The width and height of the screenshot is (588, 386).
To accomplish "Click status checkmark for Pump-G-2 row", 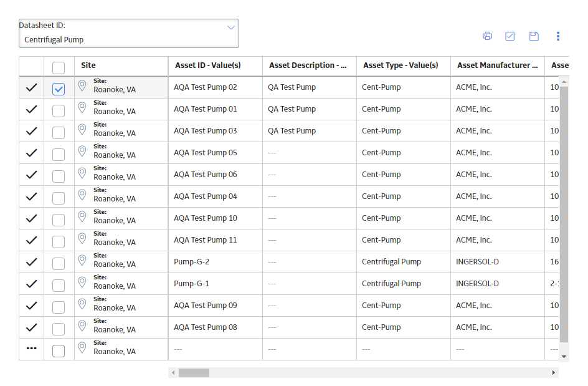I will pos(32,262).
